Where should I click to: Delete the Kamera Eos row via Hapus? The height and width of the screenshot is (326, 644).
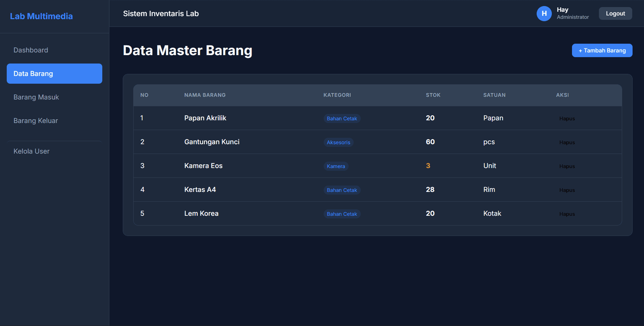tap(567, 166)
